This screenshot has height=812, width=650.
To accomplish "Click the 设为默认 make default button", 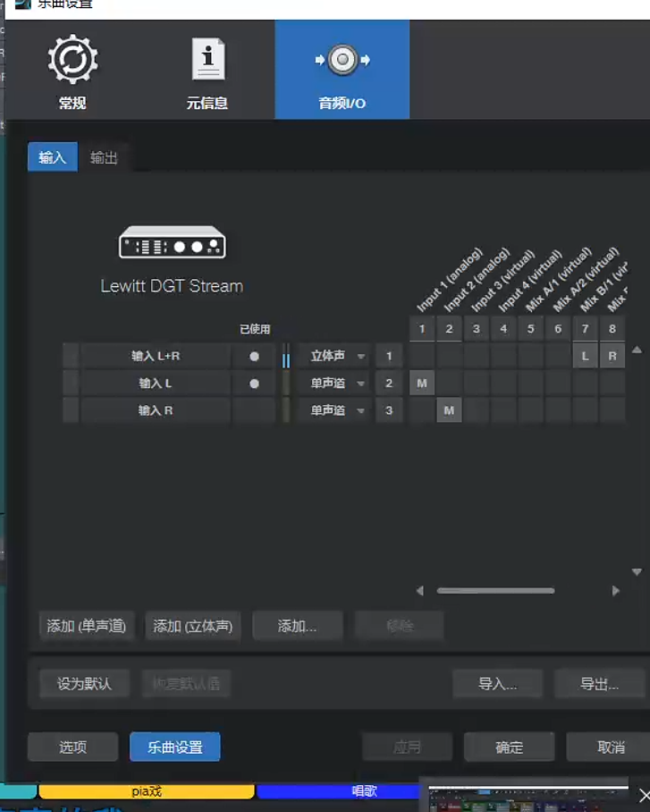I will (x=84, y=683).
